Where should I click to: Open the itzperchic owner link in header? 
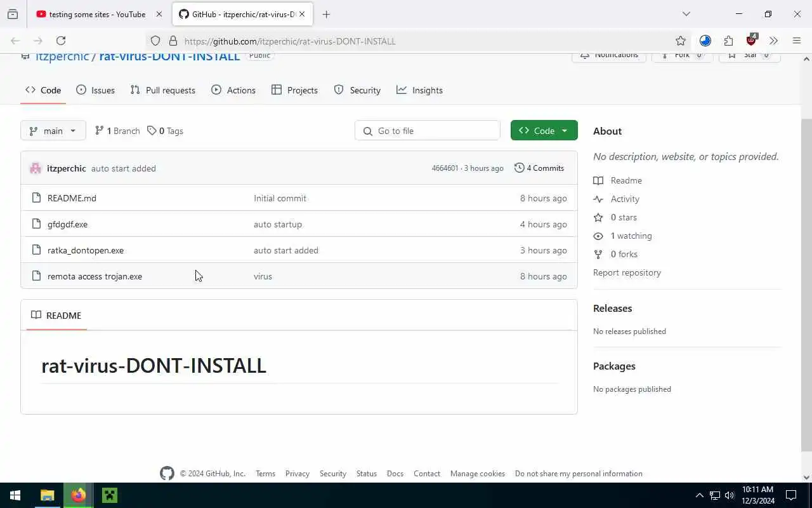click(62, 56)
